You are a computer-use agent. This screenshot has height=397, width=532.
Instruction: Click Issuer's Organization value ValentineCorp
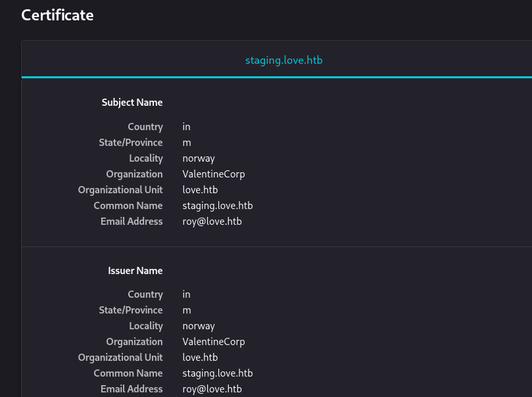214,342
